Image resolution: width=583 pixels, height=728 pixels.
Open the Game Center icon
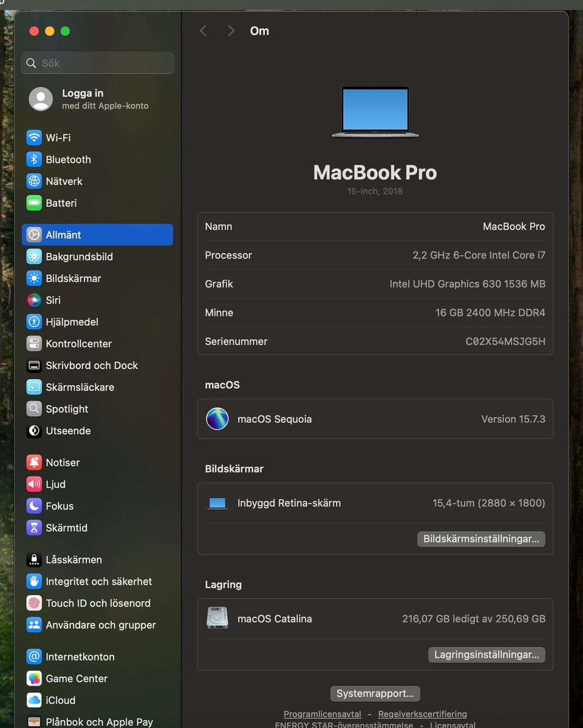(x=34, y=679)
